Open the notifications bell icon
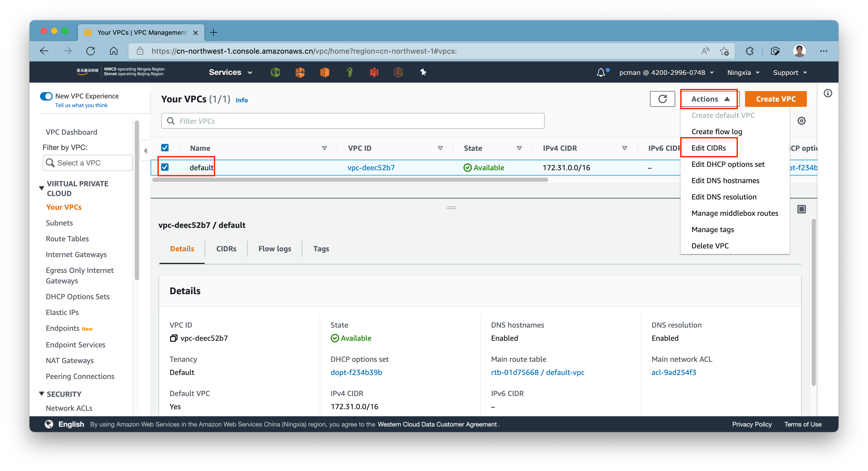 click(601, 72)
